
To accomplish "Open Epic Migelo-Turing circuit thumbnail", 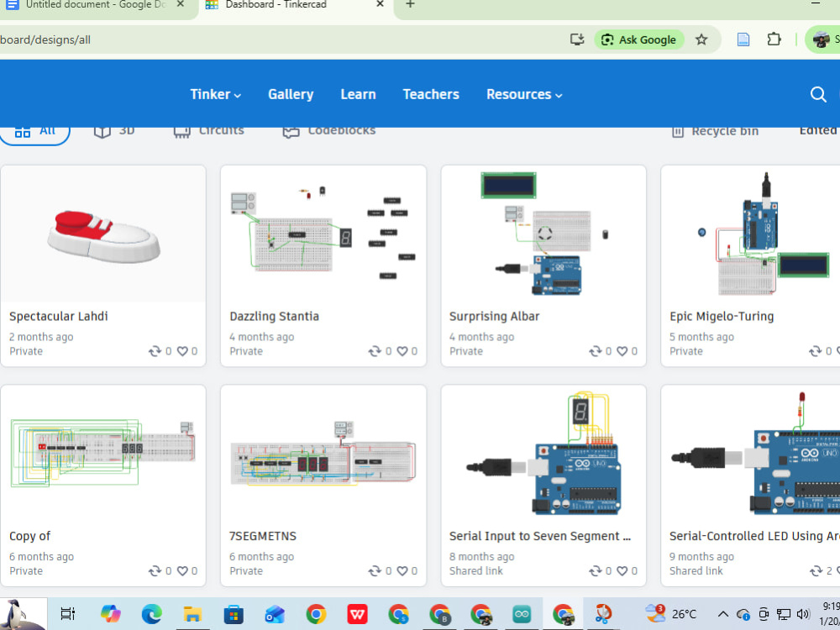I will tap(750, 234).
